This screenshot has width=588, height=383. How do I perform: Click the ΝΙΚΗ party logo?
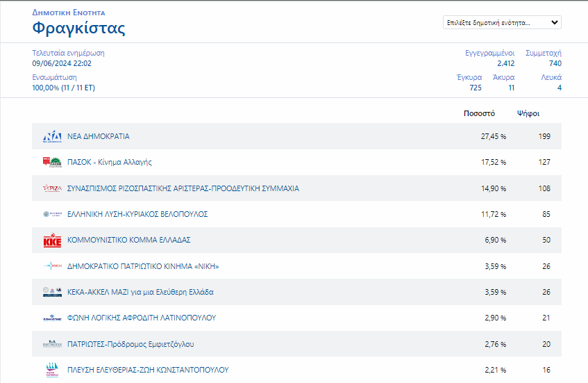pos(52,266)
